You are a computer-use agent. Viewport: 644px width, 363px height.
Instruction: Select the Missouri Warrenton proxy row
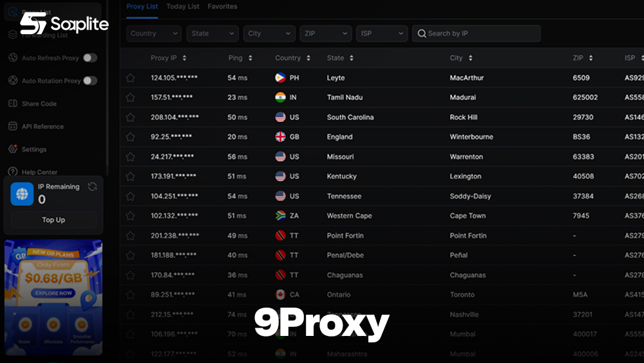pos(382,157)
